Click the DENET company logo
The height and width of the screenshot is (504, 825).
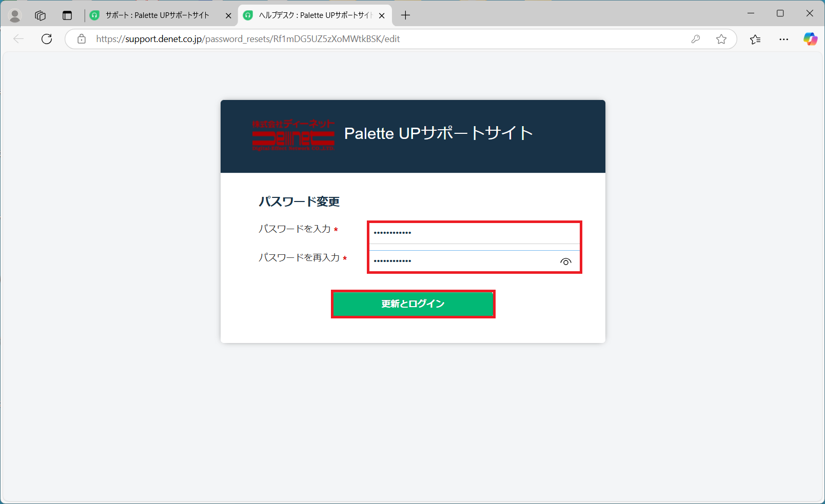click(293, 135)
